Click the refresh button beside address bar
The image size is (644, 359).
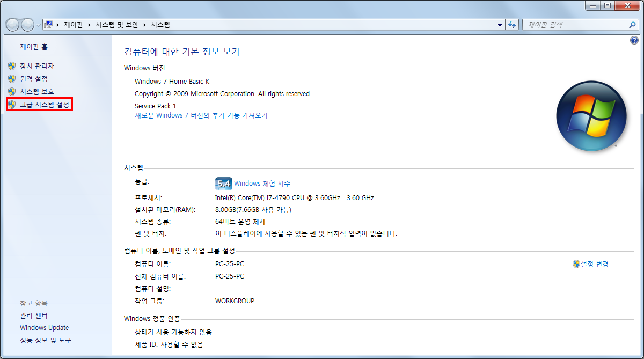tap(512, 25)
